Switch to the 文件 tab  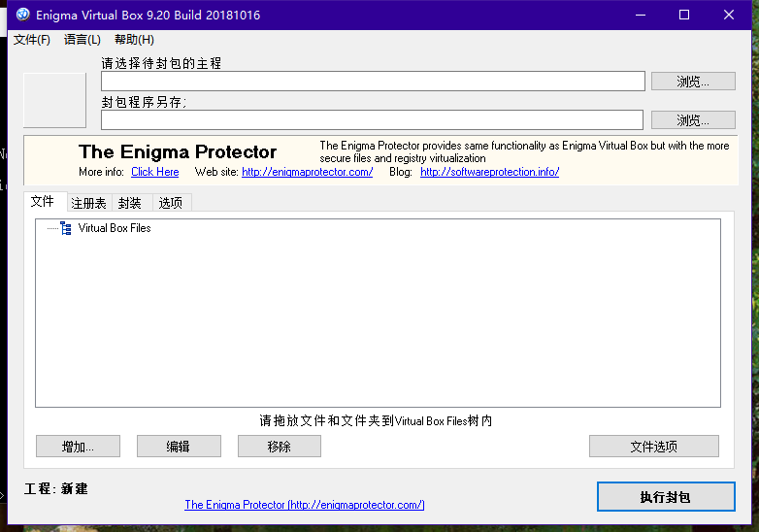pos(43,201)
